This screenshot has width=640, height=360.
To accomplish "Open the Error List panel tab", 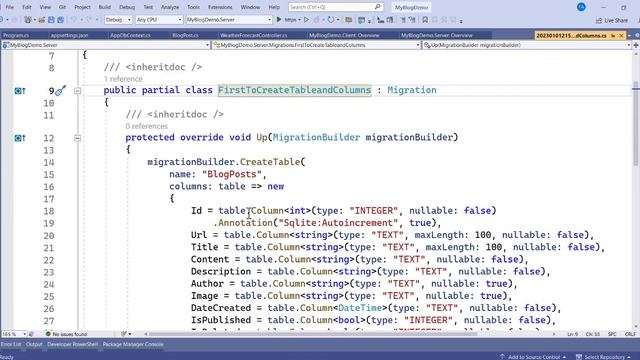I will tap(11, 344).
